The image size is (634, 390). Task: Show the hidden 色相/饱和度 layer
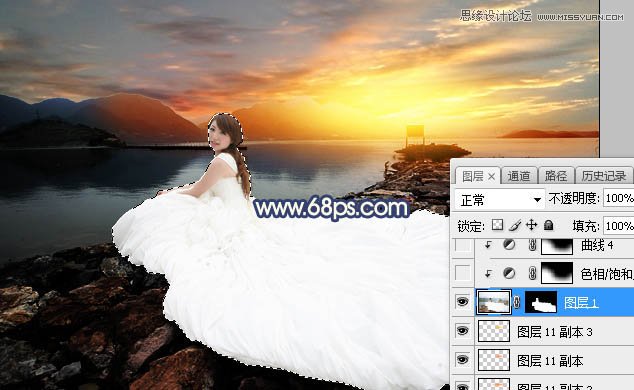pos(463,273)
